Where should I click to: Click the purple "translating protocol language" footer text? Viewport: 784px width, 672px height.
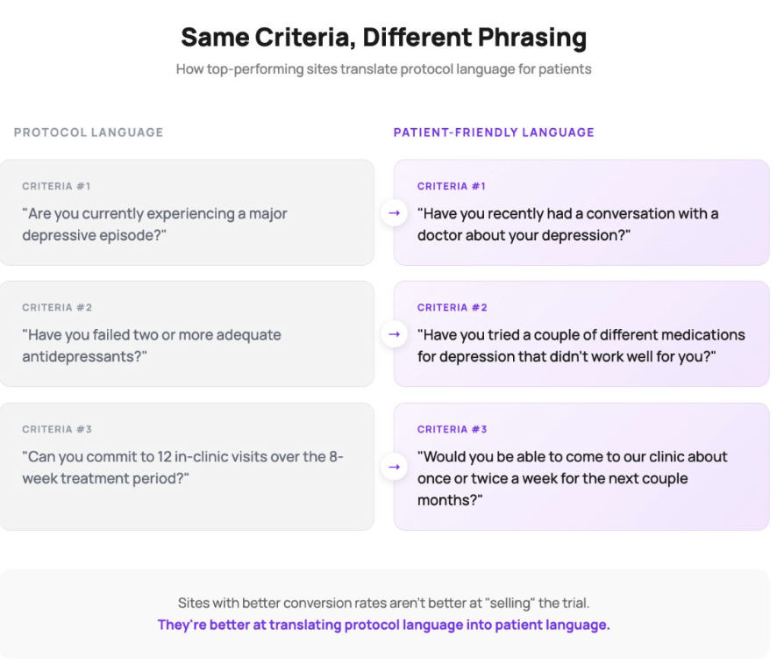pyautogui.click(x=383, y=625)
